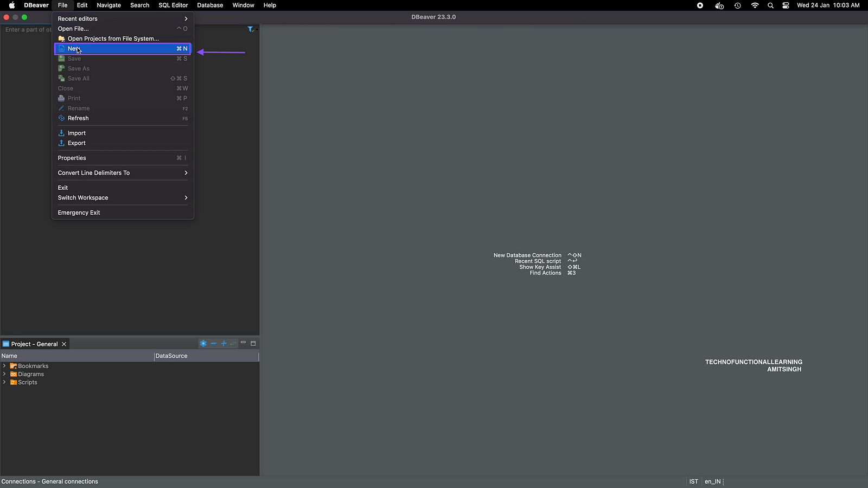This screenshot has width=868, height=488.
Task: Click the Show Key Assist link
Action: click(x=539, y=267)
